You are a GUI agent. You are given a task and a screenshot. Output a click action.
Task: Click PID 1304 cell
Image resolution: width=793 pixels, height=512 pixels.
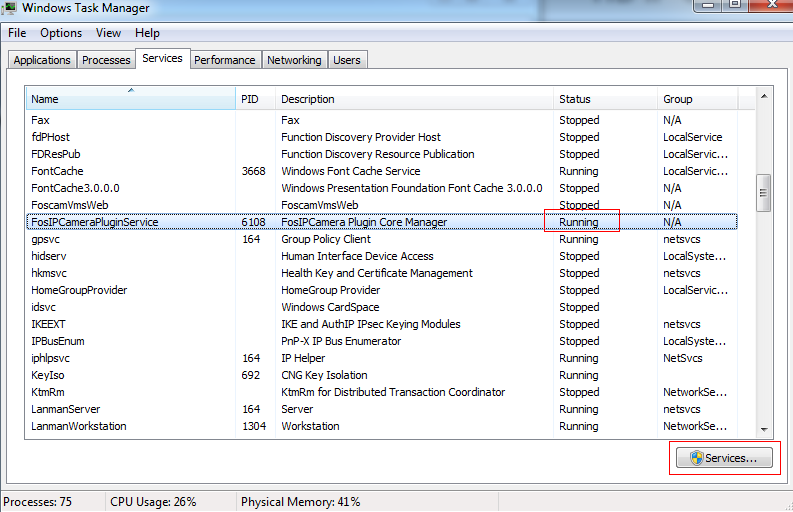[254, 426]
